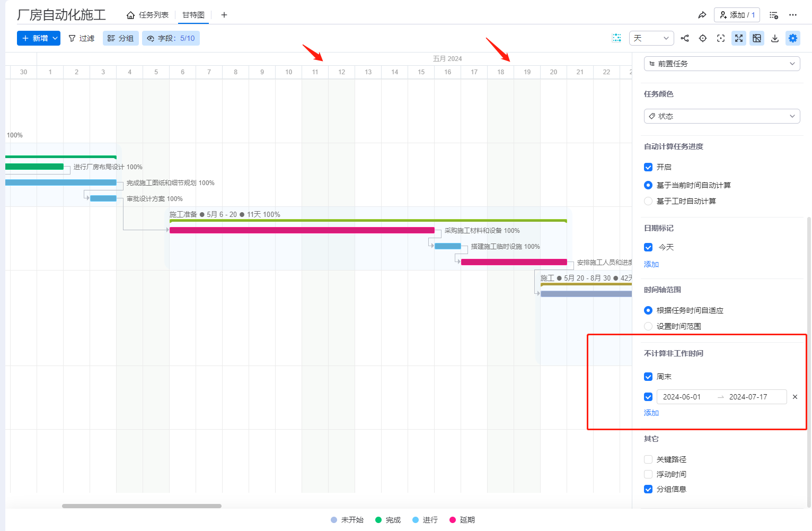Add a new view with plus icon
This screenshot has width=812, height=531.
[x=224, y=15]
